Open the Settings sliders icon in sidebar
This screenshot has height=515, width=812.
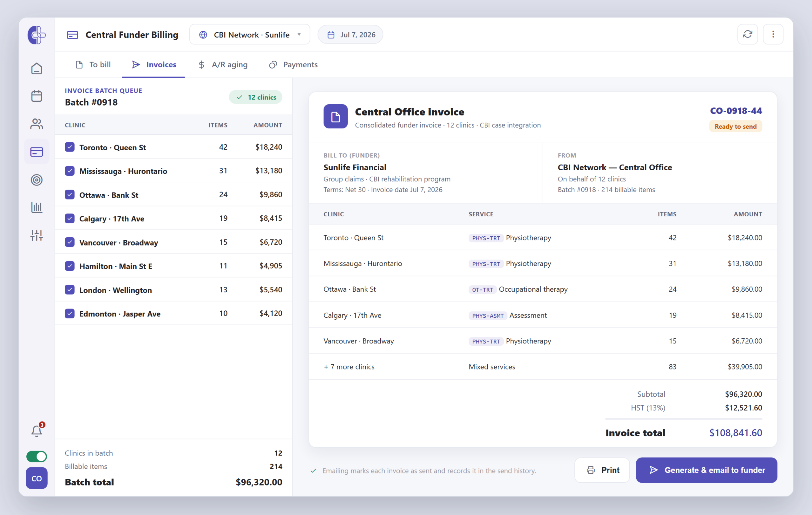[36, 235]
